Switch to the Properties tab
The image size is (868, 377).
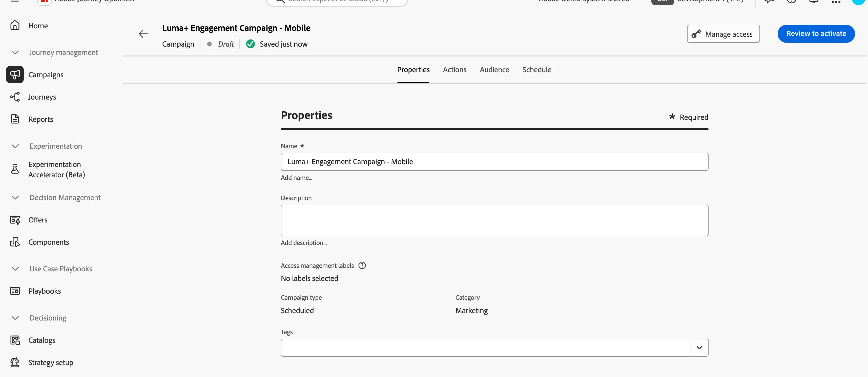pyautogui.click(x=413, y=70)
